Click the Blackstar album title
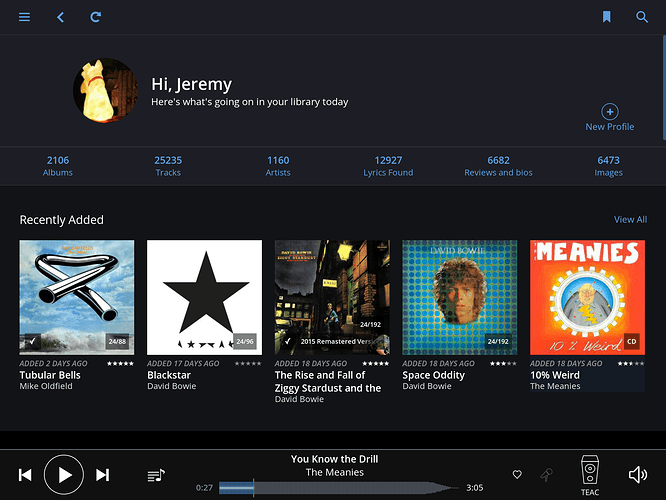 [169, 375]
